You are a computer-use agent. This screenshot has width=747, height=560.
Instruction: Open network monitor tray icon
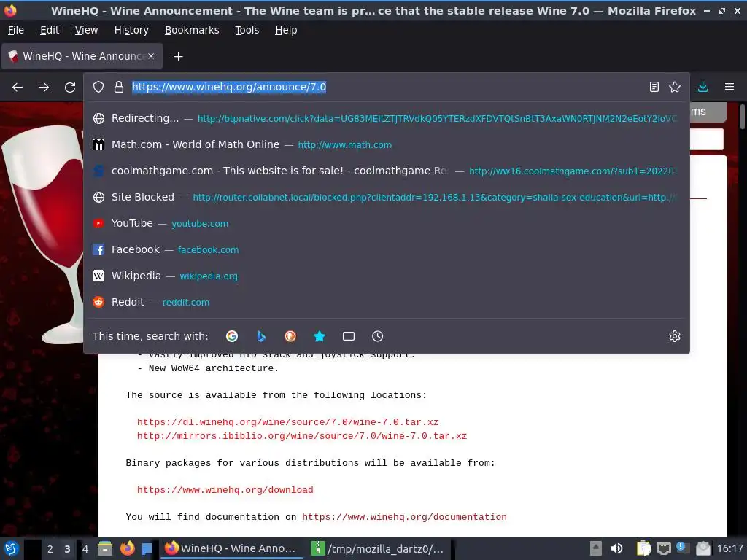(664, 548)
